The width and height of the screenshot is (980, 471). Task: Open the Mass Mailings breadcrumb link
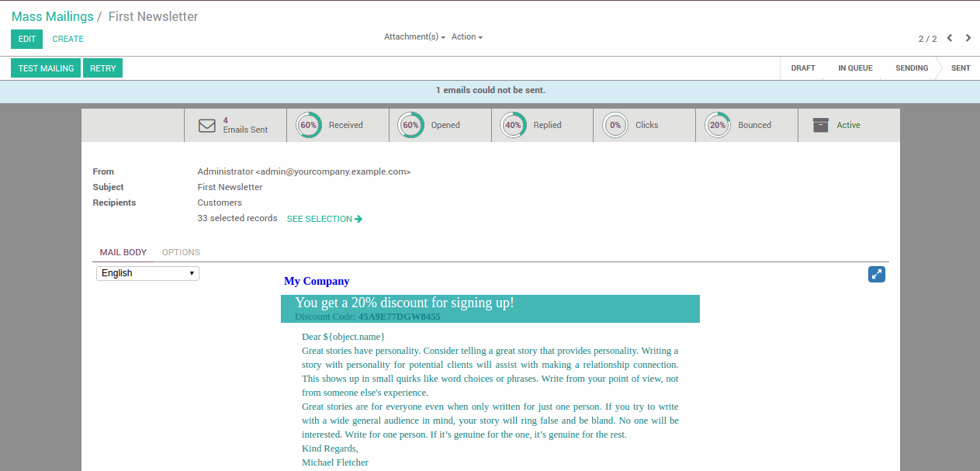[53, 16]
